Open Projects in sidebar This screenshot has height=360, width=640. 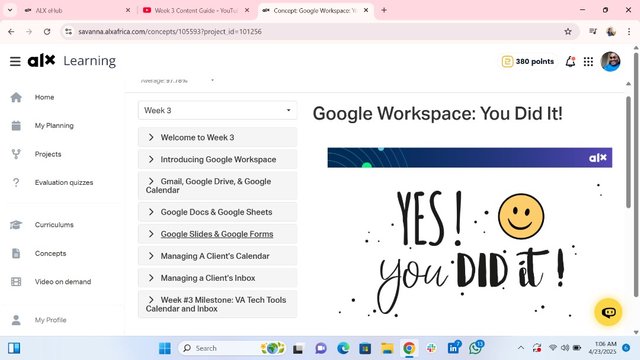[x=48, y=154]
